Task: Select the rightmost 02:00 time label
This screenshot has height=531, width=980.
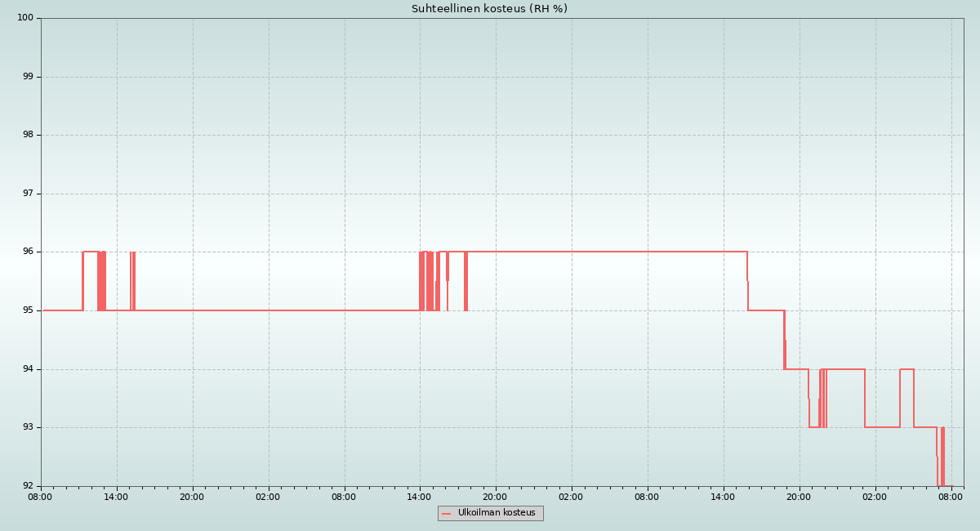Action: [x=875, y=497]
